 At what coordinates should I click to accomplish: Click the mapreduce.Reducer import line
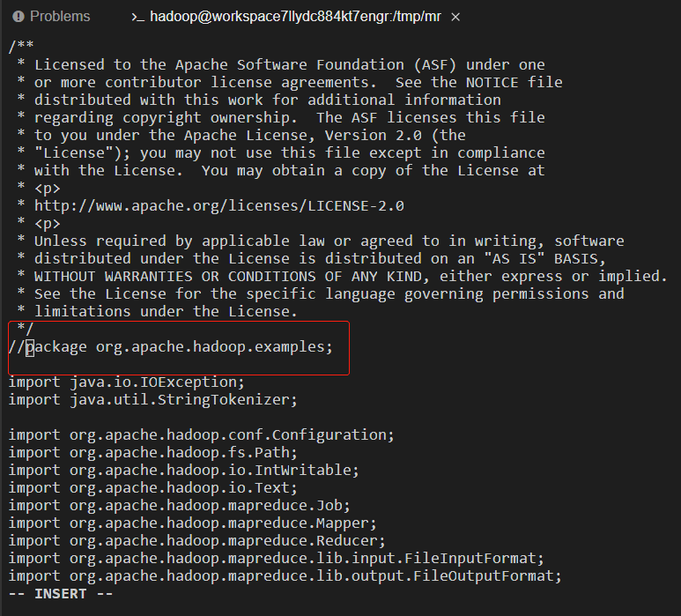[196, 541]
